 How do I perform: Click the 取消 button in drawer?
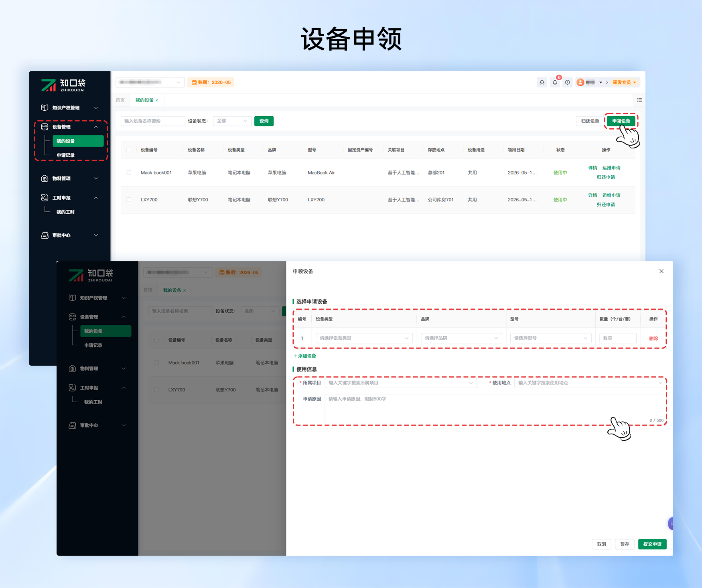click(601, 544)
